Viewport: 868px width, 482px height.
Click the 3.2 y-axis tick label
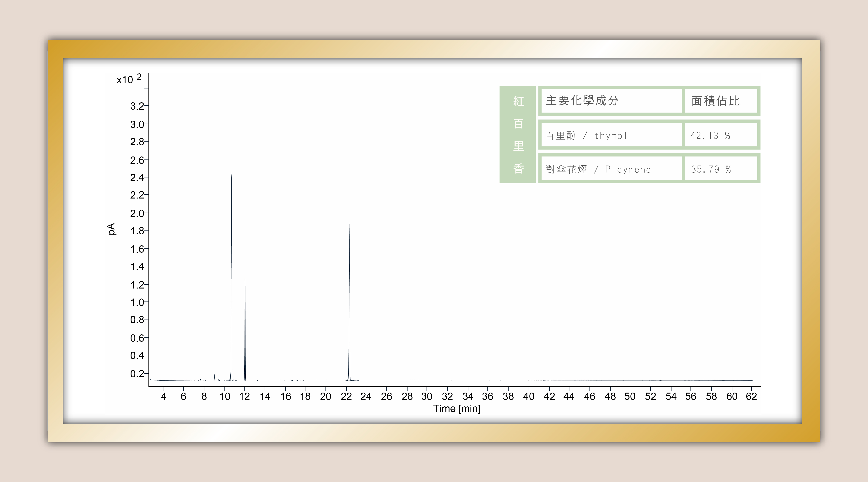(137, 106)
